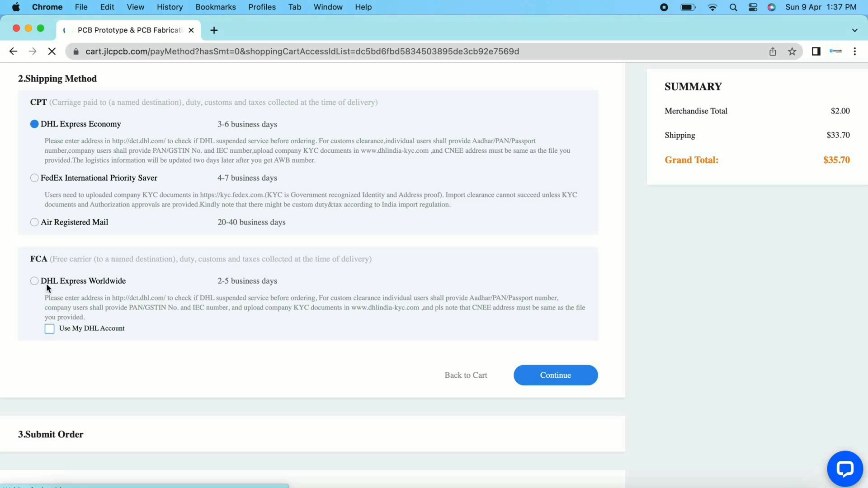Open the browser extension icon
Viewport: 868px width, 488px height.
[x=835, y=52]
